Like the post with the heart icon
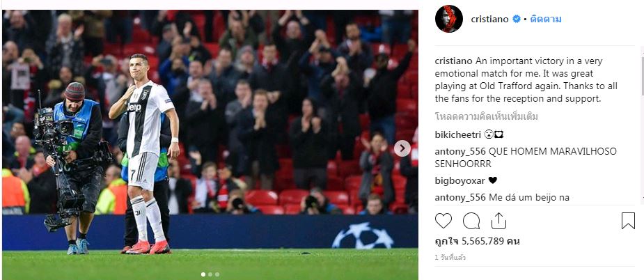 pos(443,221)
